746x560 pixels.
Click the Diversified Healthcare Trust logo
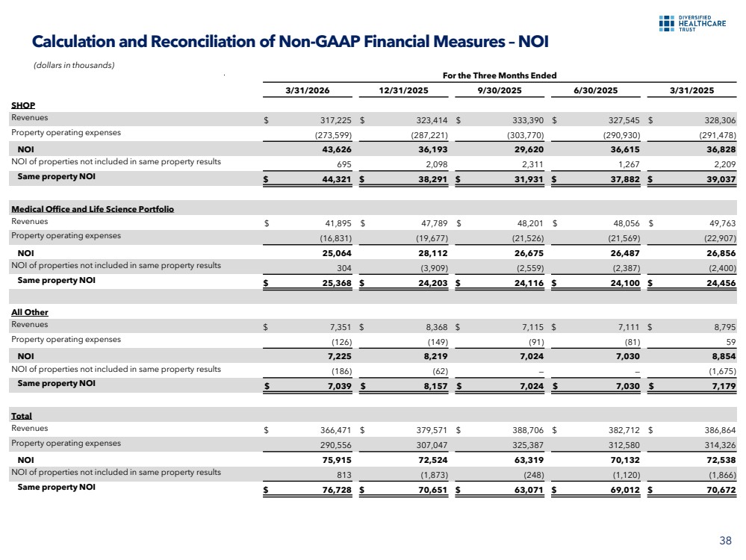(692, 23)
